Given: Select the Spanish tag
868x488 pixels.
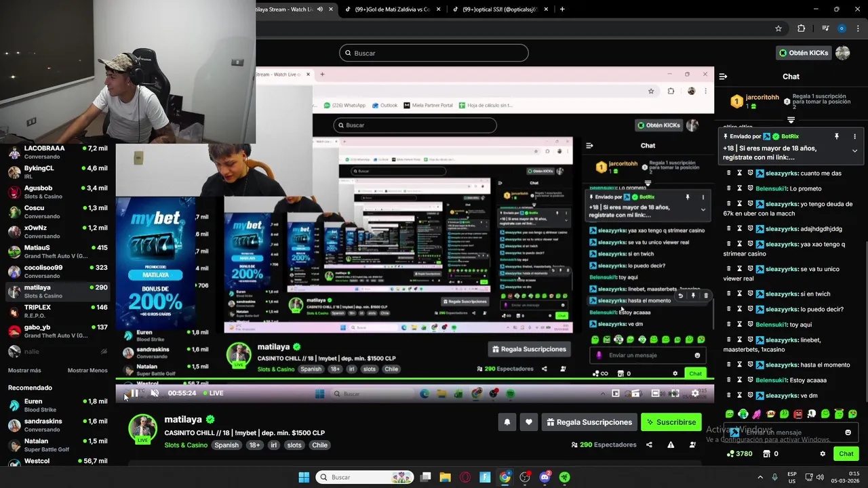Looking at the screenshot, I should 226,445.
